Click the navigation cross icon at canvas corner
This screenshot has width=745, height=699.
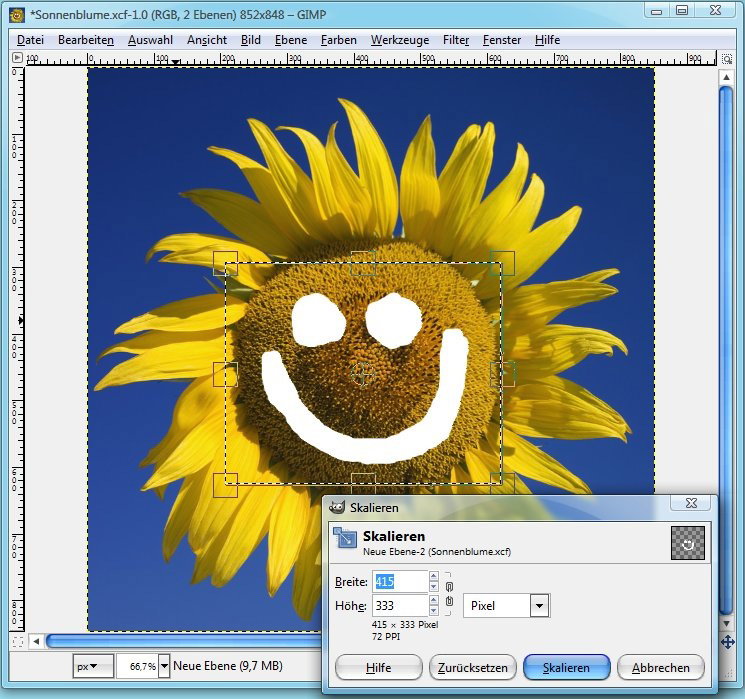click(727, 641)
